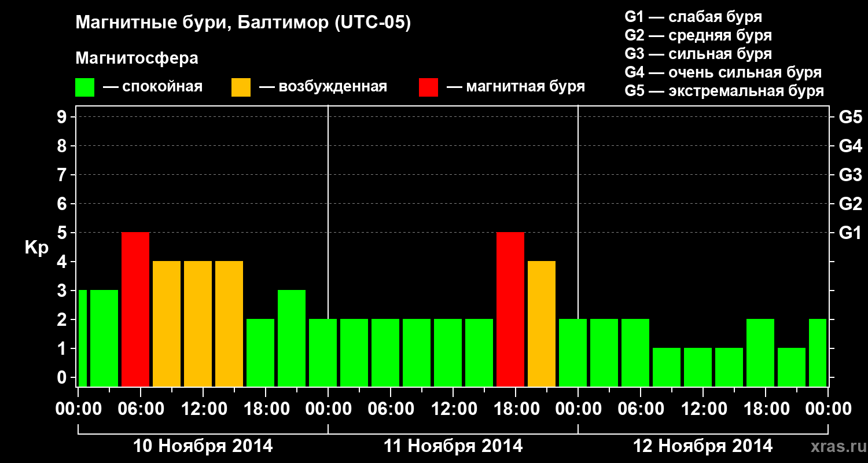
Task: Click the '00:00' label starting 11 Ноября
Action: point(328,409)
